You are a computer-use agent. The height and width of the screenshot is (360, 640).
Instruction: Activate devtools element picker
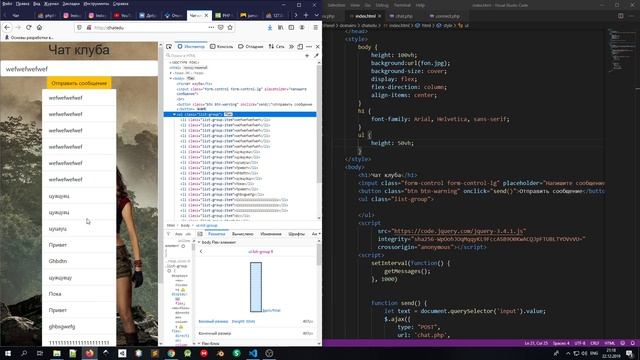169,47
